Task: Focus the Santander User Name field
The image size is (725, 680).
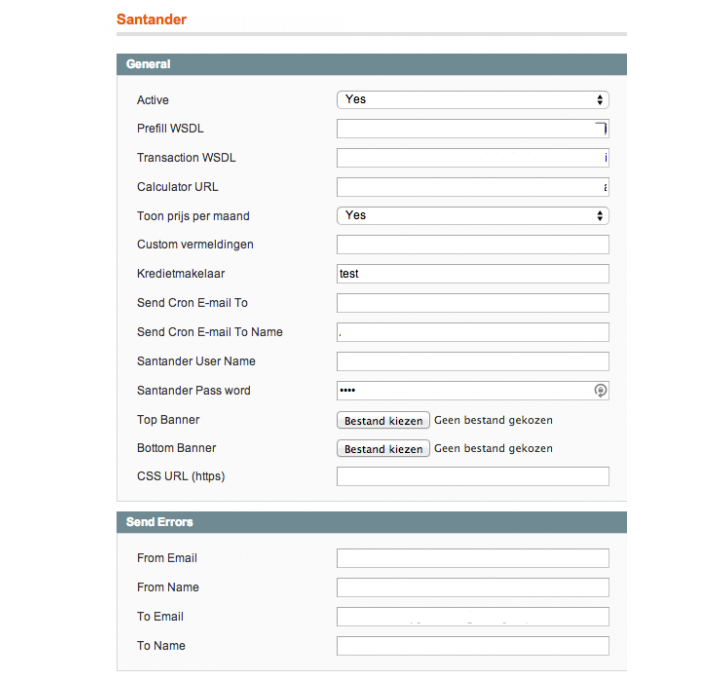Action: point(473,361)
